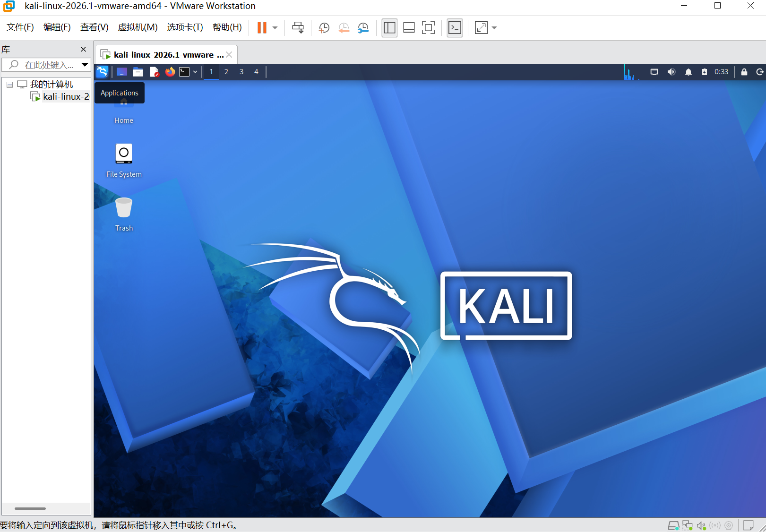The height and width of the screenshot is (532, 766).
Task: Open the 编辑(E) menu
Action: (x=57, y=27)
